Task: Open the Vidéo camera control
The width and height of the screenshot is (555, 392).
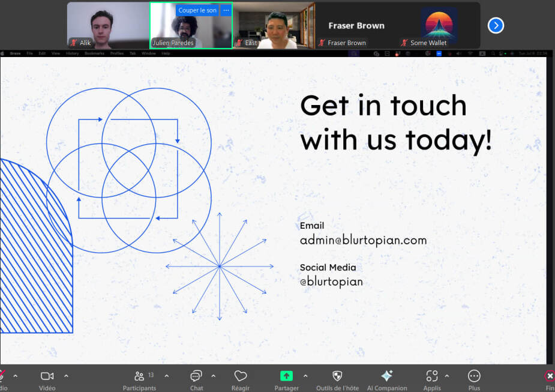Action: 47,381
